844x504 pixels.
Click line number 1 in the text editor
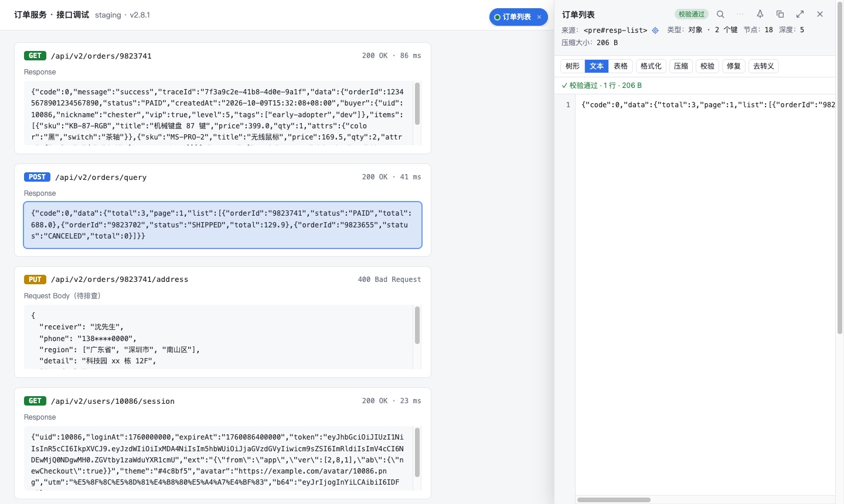tap(568, 105)
